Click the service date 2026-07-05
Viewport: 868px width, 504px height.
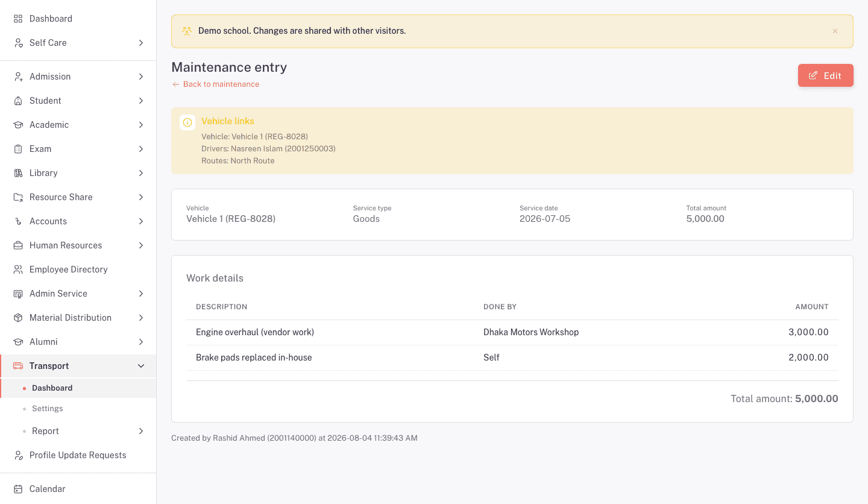point(545,219)
